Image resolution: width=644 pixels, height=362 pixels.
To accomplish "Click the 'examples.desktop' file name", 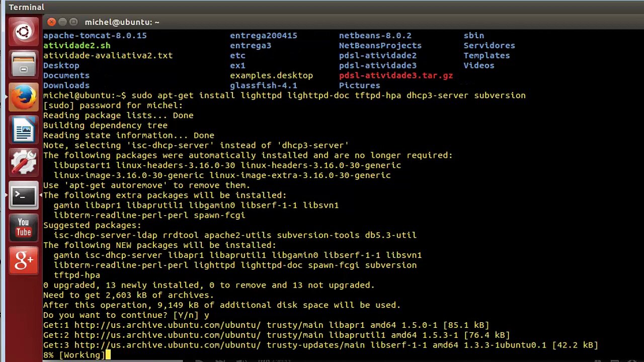I will (271, 75).
